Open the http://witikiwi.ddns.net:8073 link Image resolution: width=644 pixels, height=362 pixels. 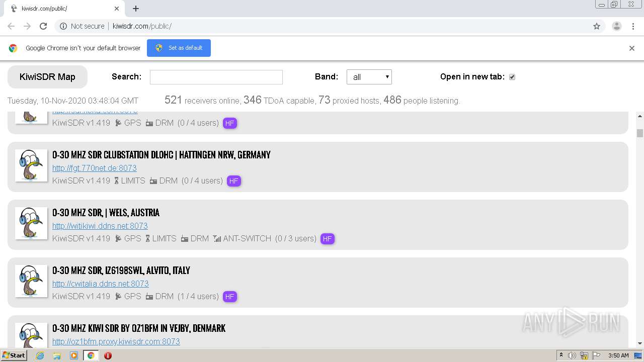pyautogui.click(x=100, y=226)
